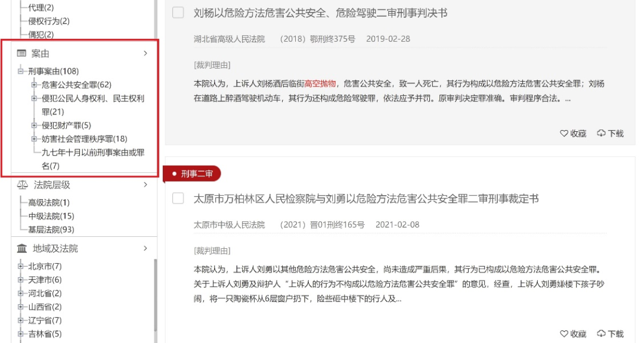Click the 地域及法院 building icon
Screen dimensions: 644x343
[22, 249]
